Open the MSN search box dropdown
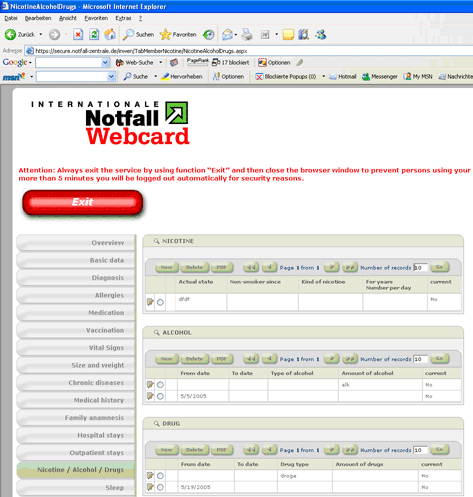Image resolution: width=473 pixels, height=497 pixels. click(x=111, y=77)
